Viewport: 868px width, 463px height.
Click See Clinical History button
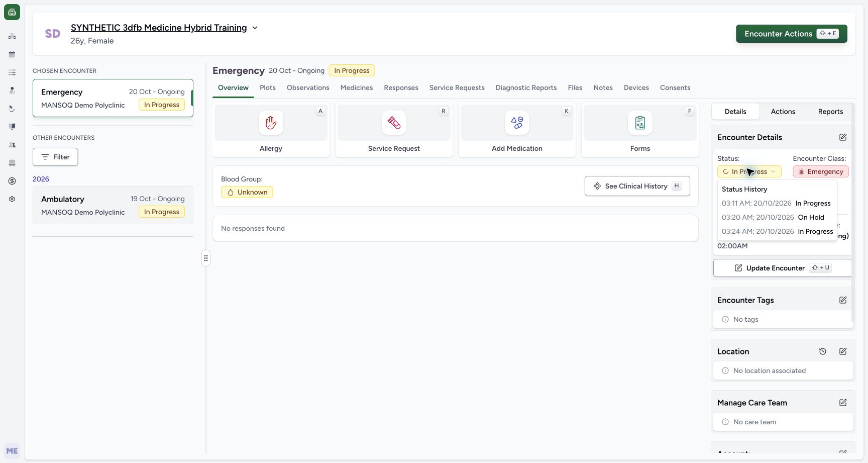637,186
